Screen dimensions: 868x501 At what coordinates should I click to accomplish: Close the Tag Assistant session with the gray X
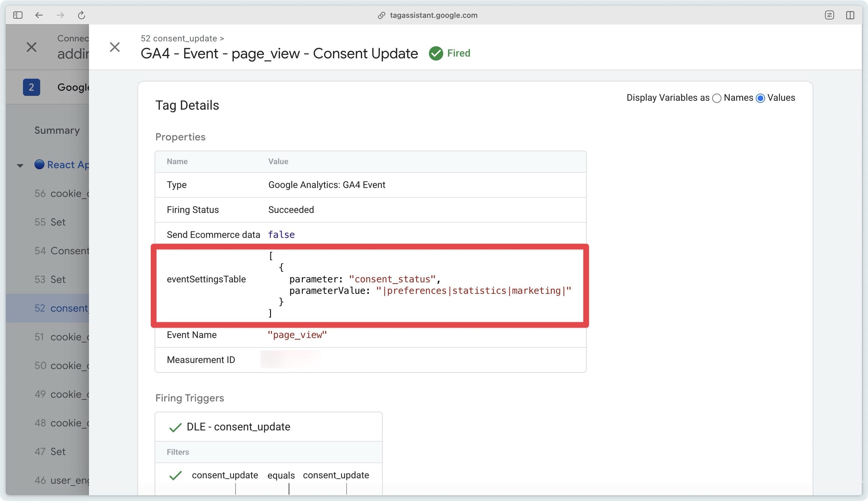click(x=31, y=47)
